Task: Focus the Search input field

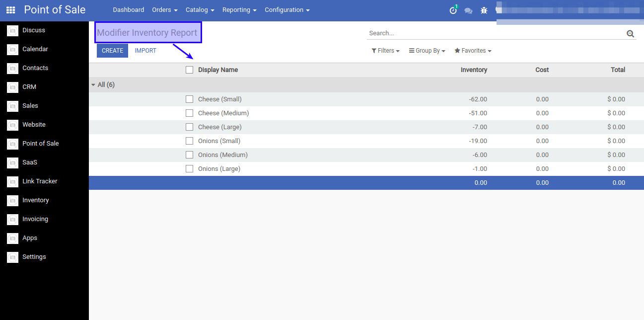Action: (496, 33)
